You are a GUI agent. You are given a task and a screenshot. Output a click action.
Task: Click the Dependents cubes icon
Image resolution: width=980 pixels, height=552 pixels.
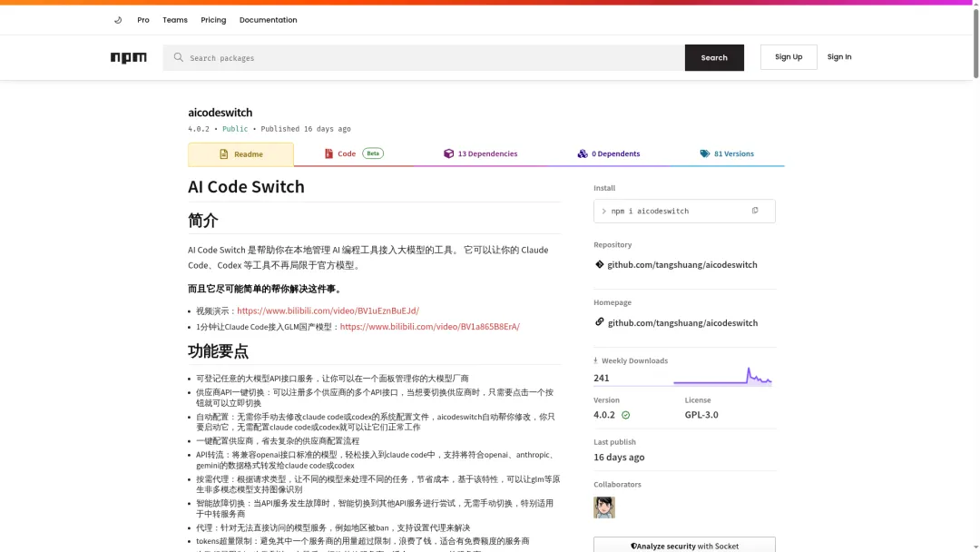(582, 153)
